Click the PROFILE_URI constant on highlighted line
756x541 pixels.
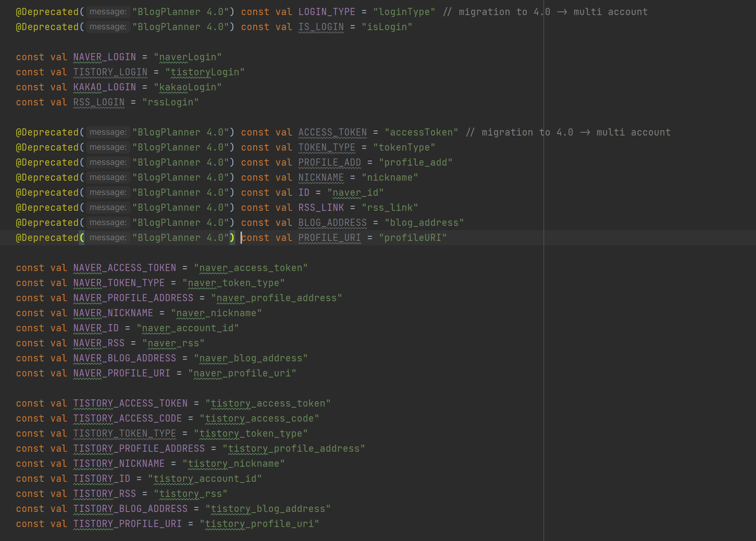329,238
